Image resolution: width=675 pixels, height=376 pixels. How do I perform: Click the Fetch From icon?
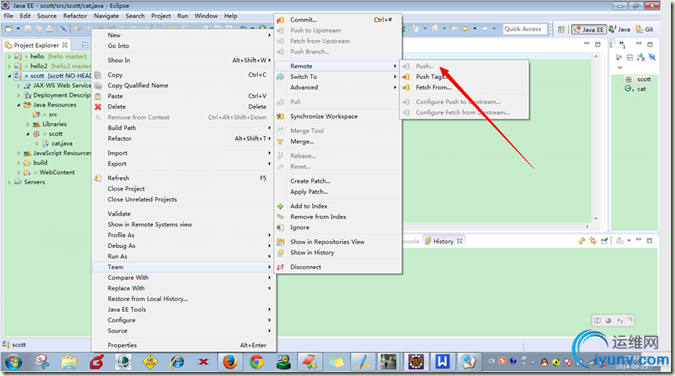pos(406,87)
